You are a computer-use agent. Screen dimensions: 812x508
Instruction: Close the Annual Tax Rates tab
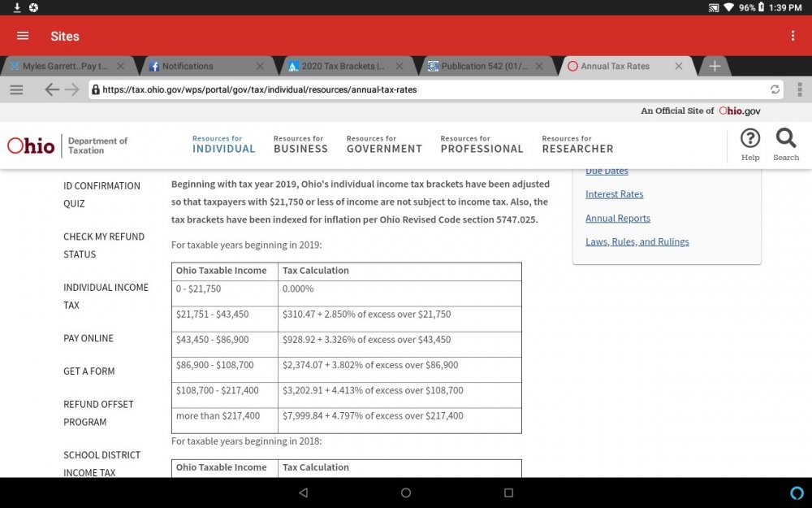[x=678, y=67]
